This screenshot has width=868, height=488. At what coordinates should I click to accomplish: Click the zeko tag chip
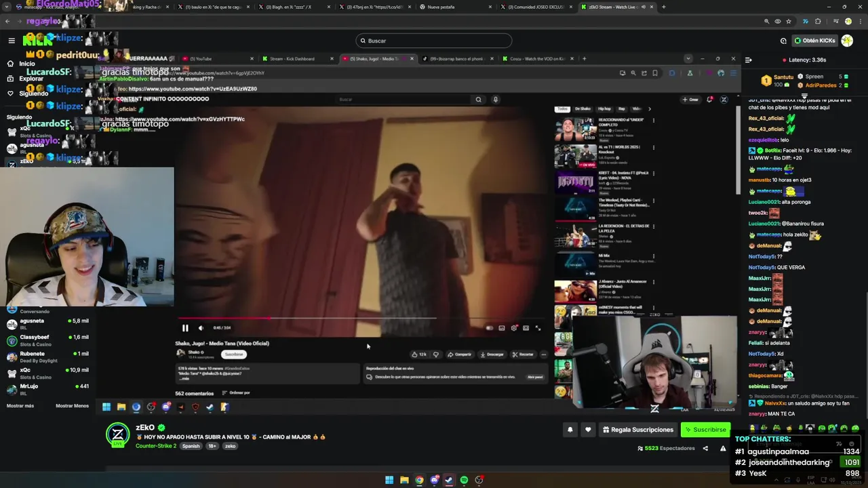click(x=231, y=446)
